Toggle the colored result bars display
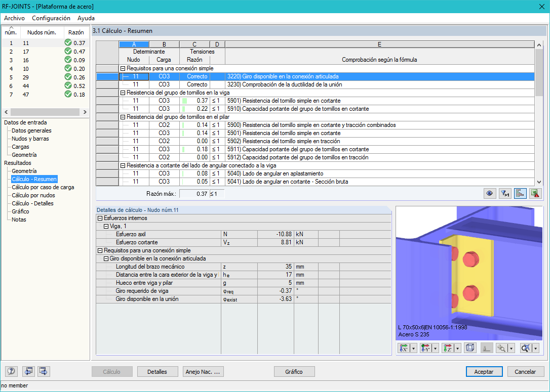Image resolution: width=550 pixels, height=392 pixels. click(520, 193)
